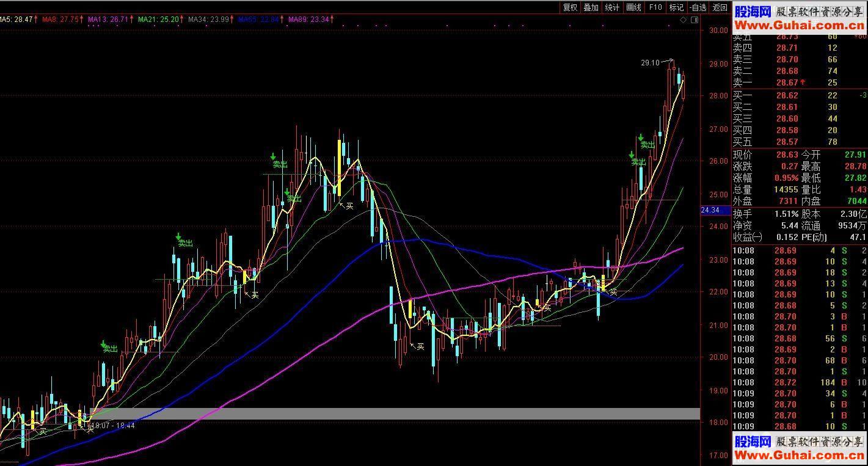The width and height of the screenshot is (868, 466).
Task: Click the 量比 1.43 value
Action: coord(858,190)
